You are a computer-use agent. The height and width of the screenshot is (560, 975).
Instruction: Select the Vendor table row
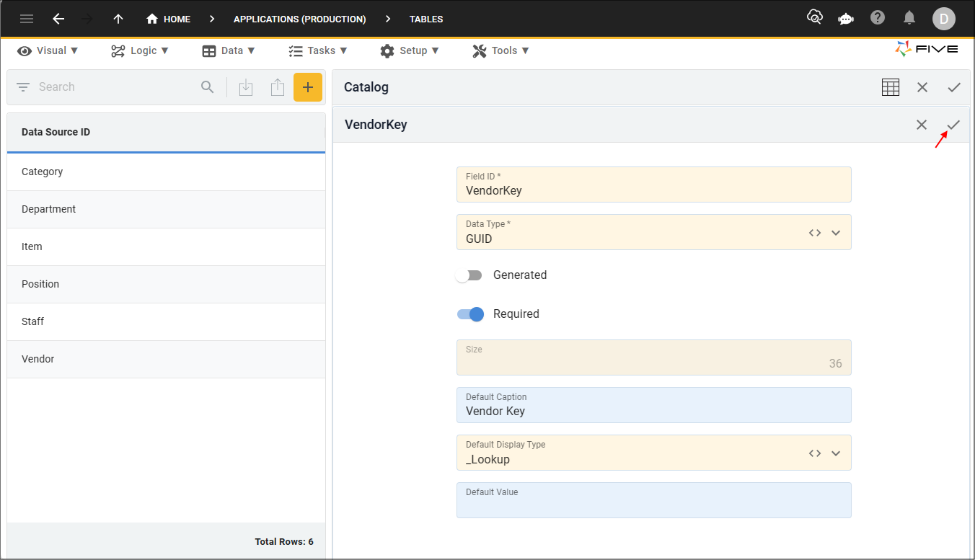[x=166, y=359]
